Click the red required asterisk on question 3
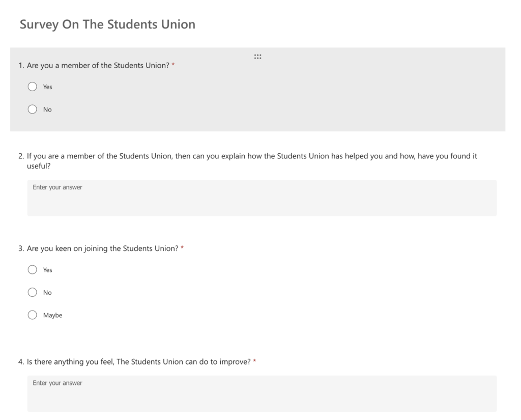Viewport: 521px width, 420px height. 182,248
